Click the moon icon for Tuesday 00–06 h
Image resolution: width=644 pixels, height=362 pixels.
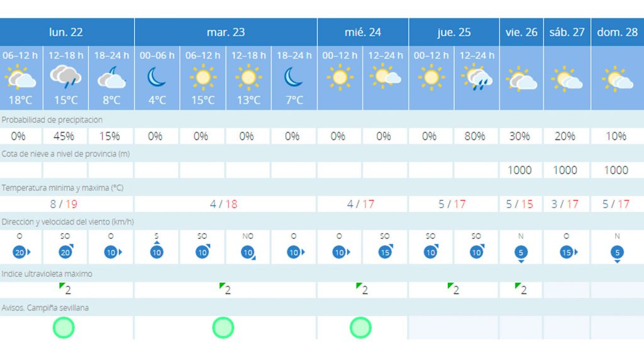tap(157, 77)
